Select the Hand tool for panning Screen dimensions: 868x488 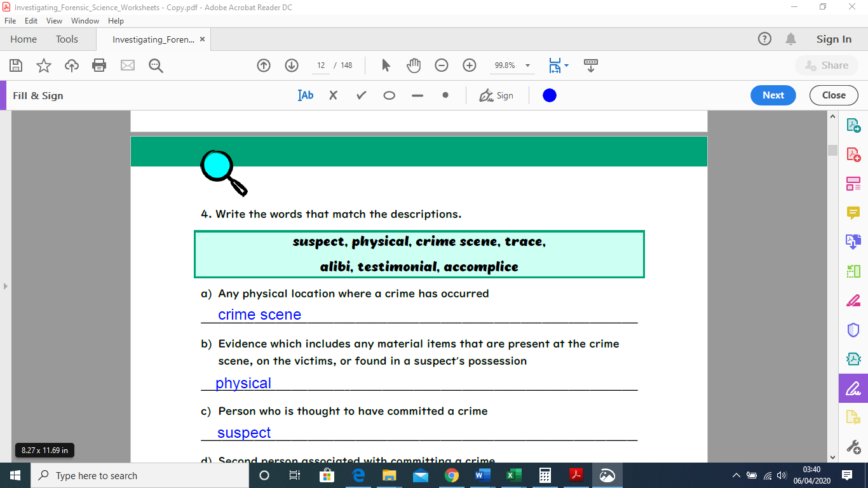[x=412, y=65]
